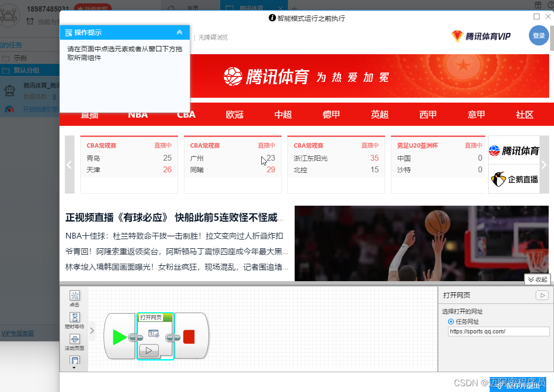Click the 开启加速引擎 icon in main window
The image size is (554, 392).
pos(10,109)
